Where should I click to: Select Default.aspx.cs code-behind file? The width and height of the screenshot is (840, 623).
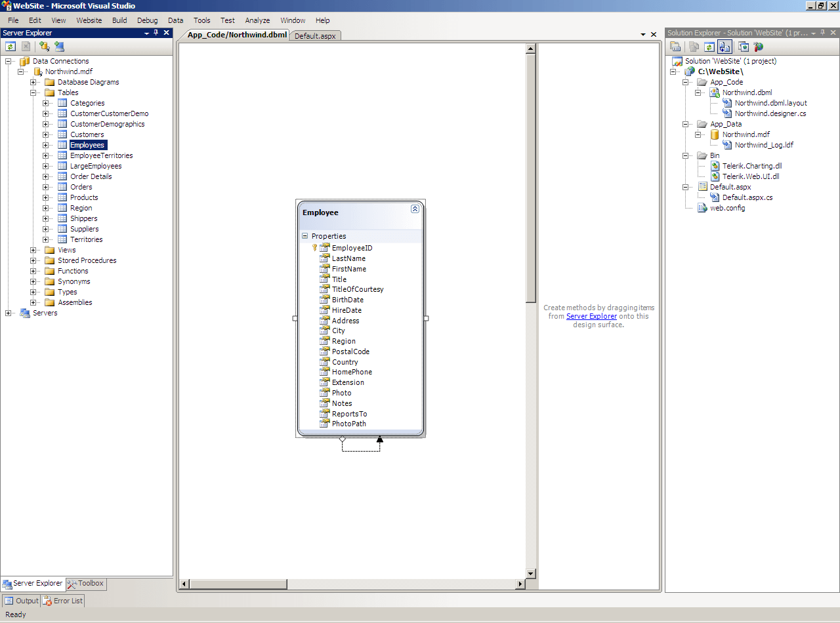tap(747, 197)
